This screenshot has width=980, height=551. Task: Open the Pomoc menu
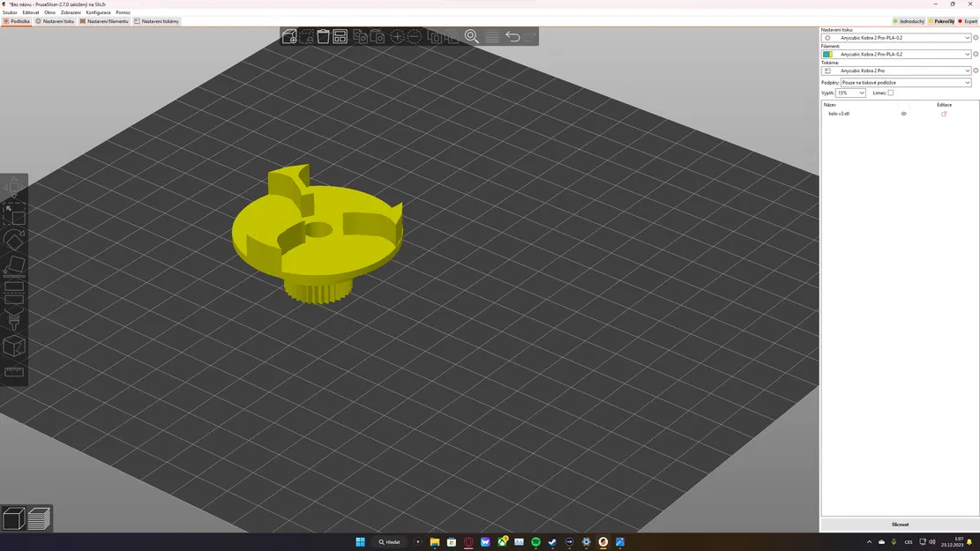pos(123,12)
